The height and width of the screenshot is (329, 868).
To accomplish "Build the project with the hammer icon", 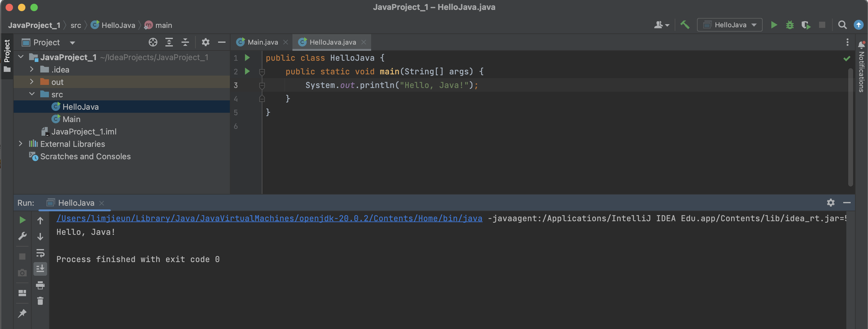I will [x=685, y=24].
